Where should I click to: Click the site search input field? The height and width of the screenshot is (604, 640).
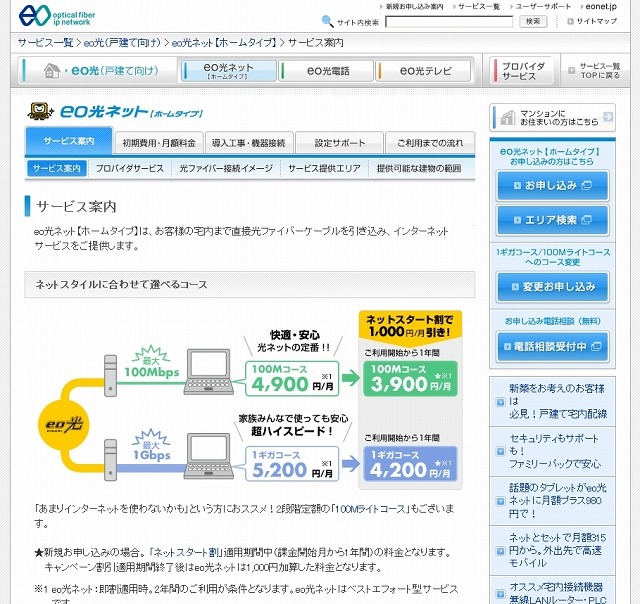[449, 22]
